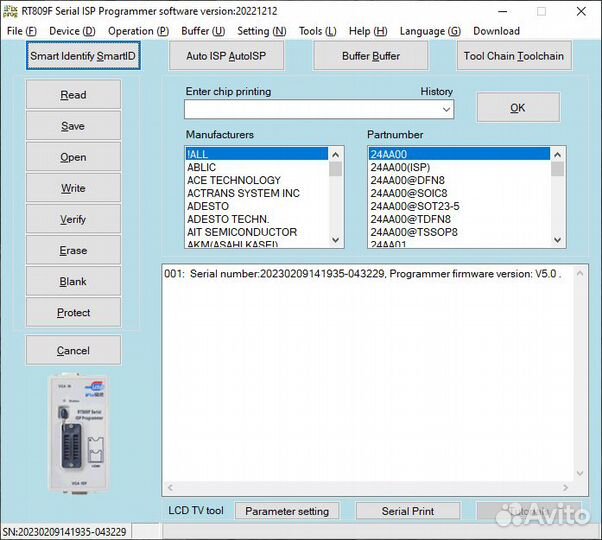Click Auto ISP AutoISP button
The width and height of the screenshot is (602, 540).
tap(226, 56)
